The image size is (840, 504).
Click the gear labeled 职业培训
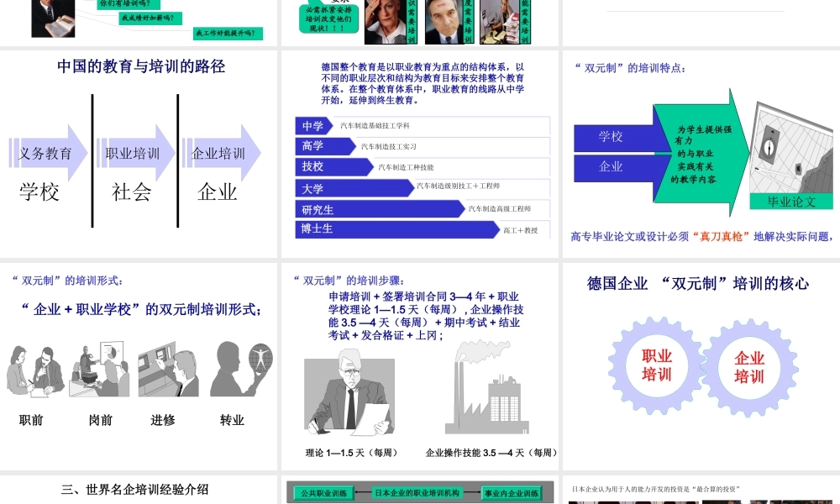[657, 365]
